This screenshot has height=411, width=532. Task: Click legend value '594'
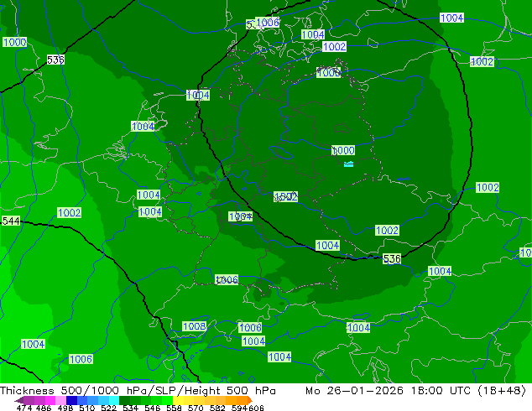coord(239,408)
